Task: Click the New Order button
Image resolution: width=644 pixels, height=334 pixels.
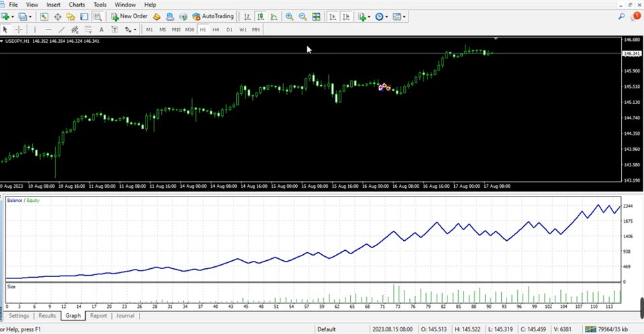Action: (129, 17)
